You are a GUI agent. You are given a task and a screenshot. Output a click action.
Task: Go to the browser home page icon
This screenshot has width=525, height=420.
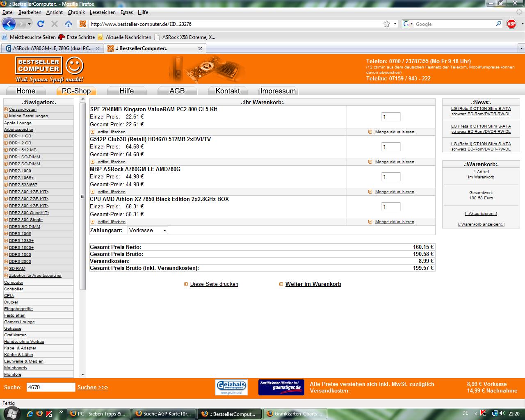pos(68,24)
